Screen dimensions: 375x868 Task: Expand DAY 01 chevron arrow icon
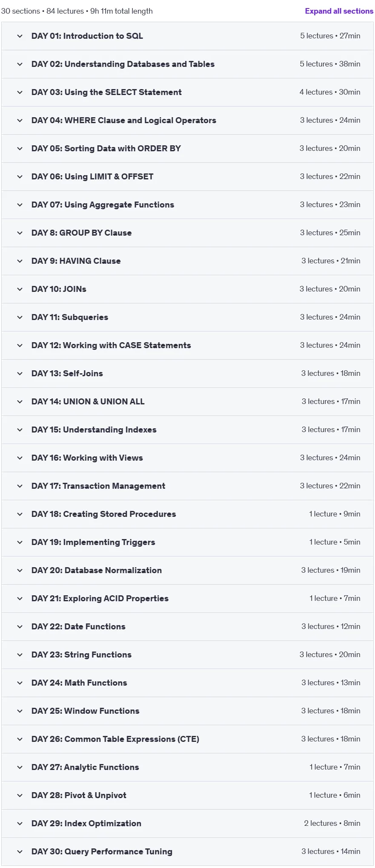[20, 36]
